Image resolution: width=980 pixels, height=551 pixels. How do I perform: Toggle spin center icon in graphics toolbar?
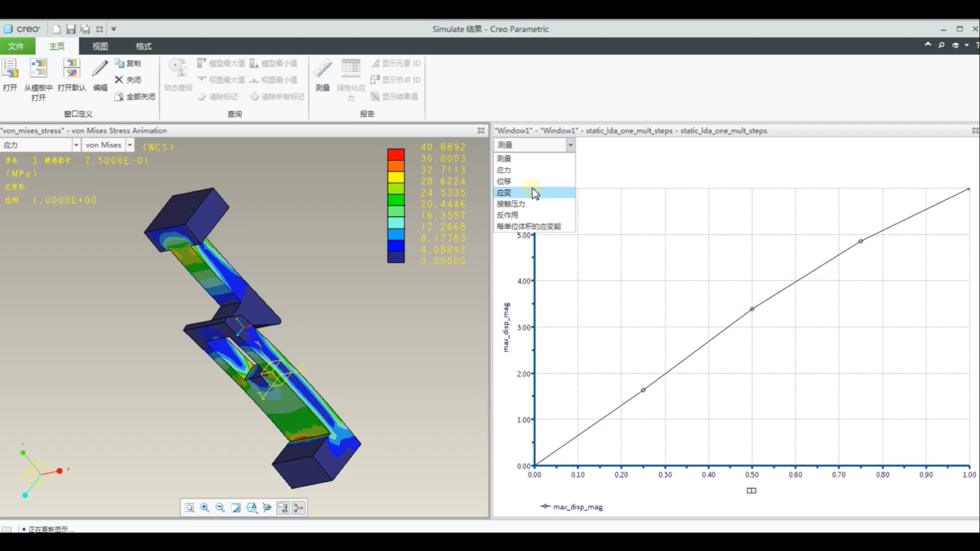coord(267,508)
